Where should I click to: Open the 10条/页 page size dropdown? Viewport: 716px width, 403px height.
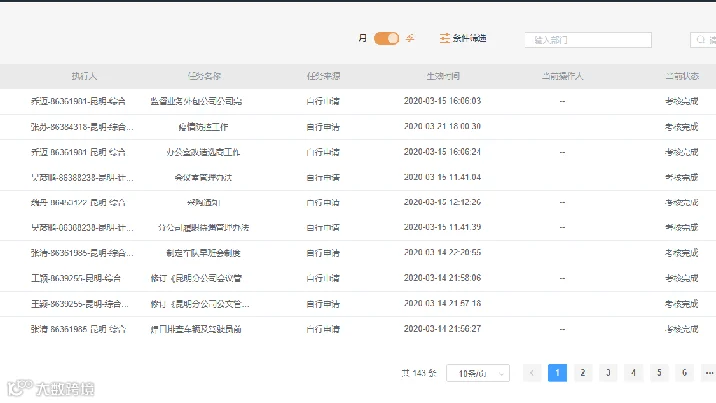(478, 373)
